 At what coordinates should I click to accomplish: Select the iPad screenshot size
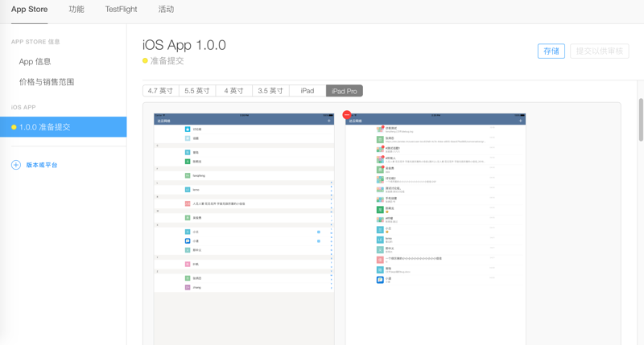pyautogui.click(x=308, y=91)
